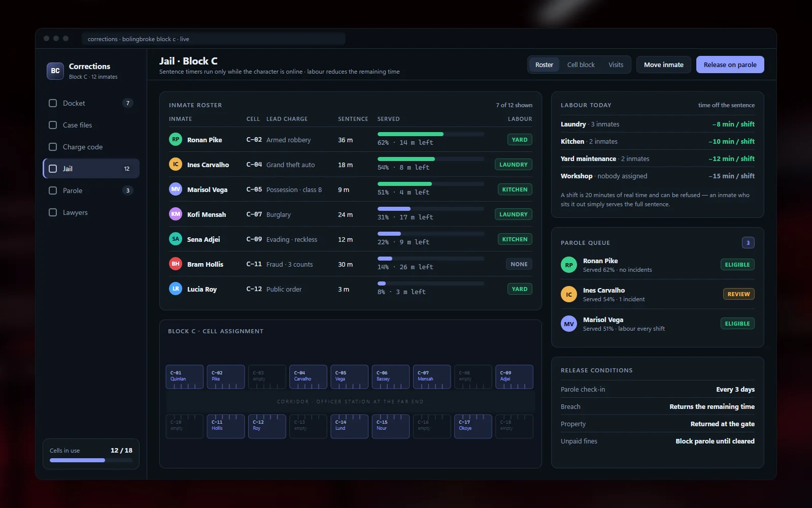Open Case files in the sidebar
The height and width of the screenshot is (508, 812).
pos(91,125)
